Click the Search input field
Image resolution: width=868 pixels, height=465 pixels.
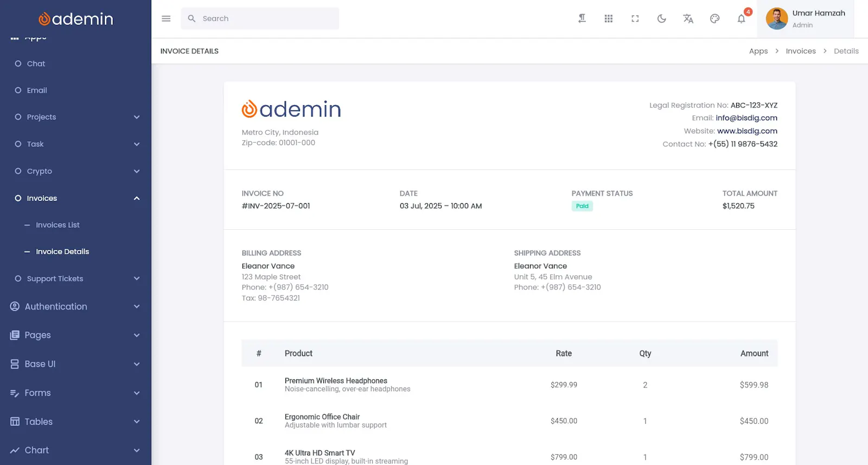[x=260, y=18]
